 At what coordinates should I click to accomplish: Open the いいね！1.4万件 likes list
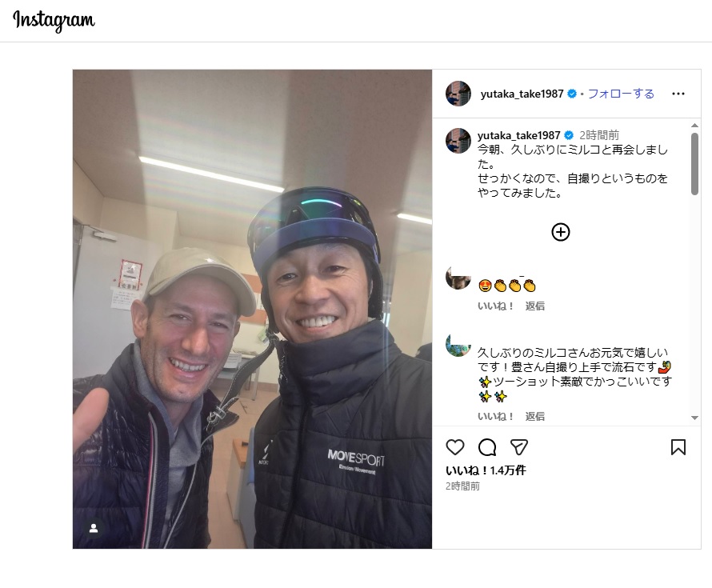coord(486,470)
